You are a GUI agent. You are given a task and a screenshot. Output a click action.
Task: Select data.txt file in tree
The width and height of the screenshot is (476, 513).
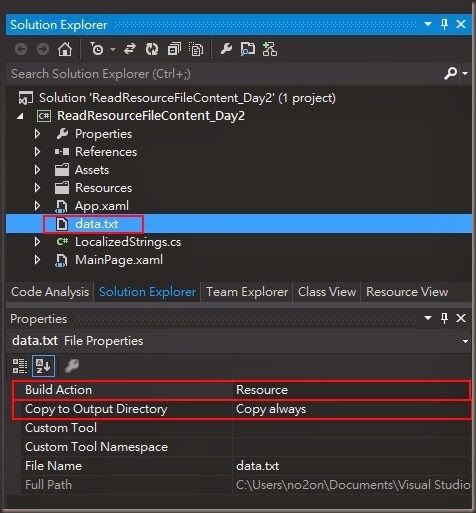pyautogui.click(x=97, y=224)
